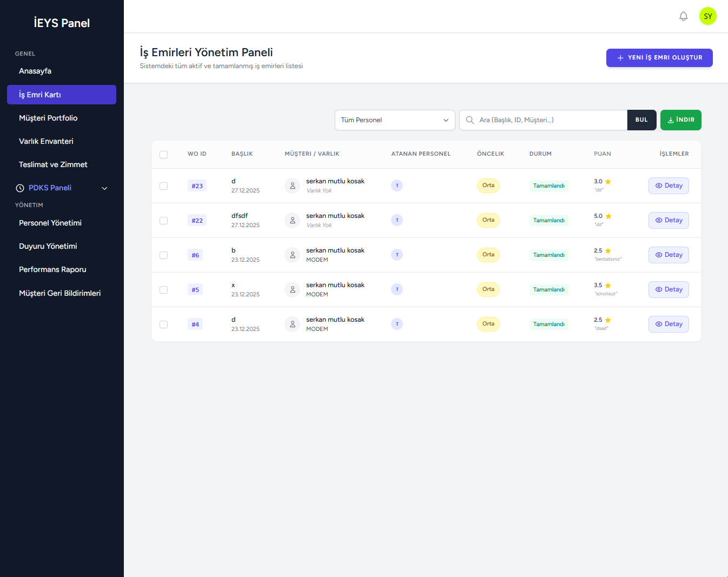728x577 pixels.
Task: Sort by the ÖNCELIK column header
Action: [x=490, y=154]
